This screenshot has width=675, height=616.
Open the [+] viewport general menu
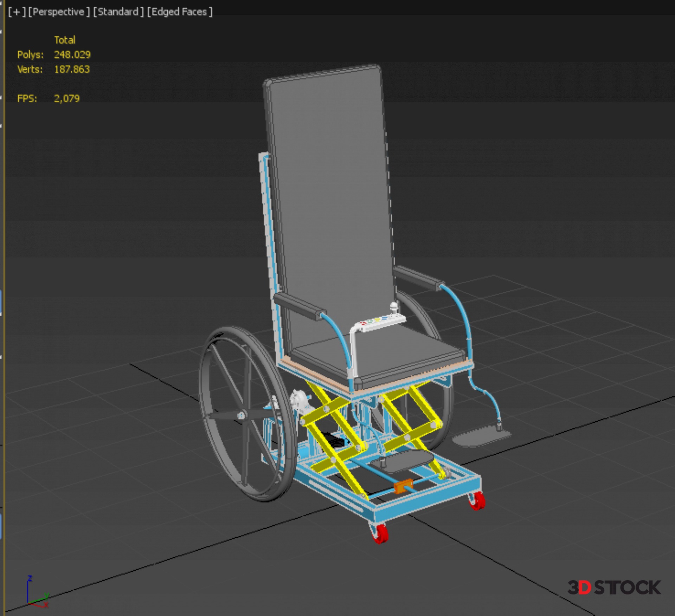(17, 12)
